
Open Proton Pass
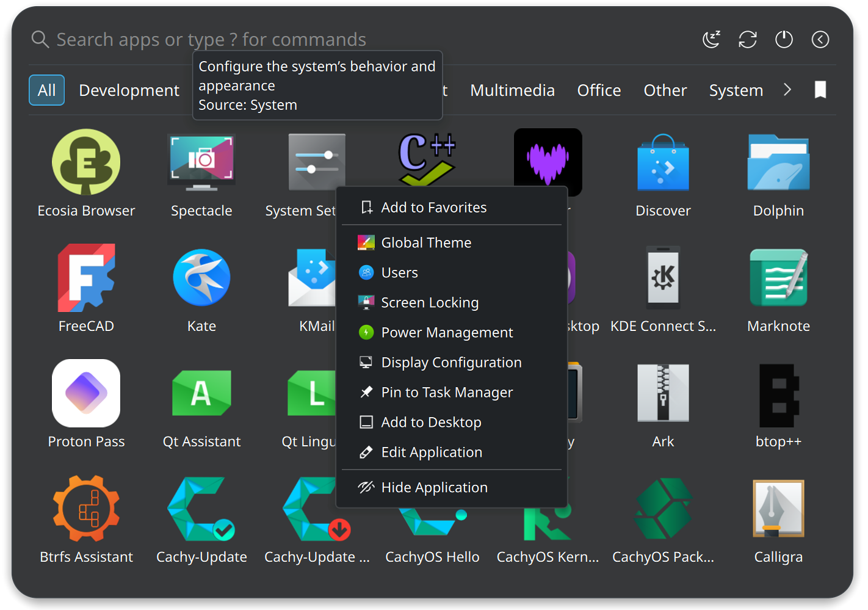86,405
